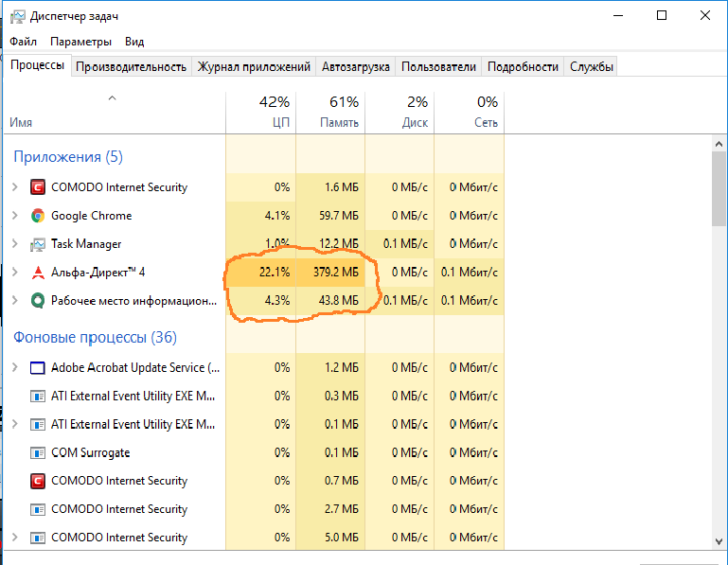Click the Google Chrome icon
This screenshot has height=565, width=728.
(x=38, y=216)
